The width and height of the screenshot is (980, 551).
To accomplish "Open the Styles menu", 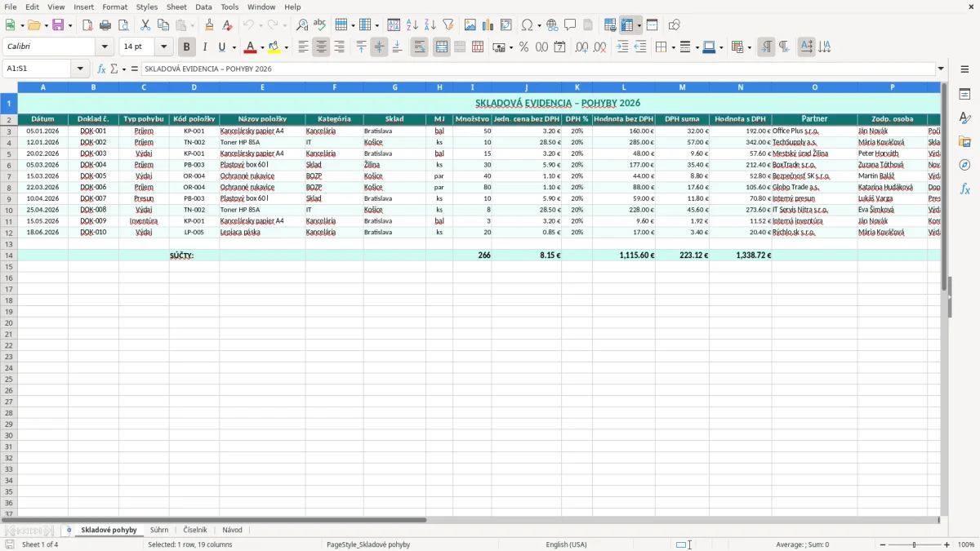I will 147,7.
